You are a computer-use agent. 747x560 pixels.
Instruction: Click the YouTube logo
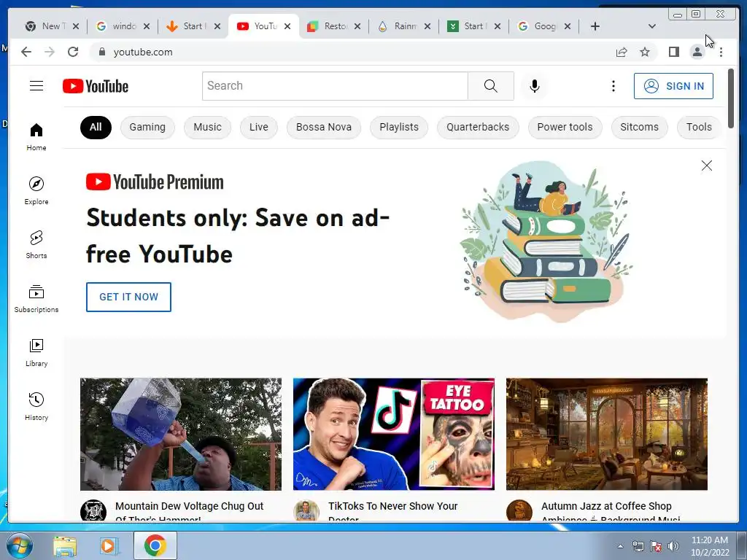pyautogui.click(x=96, y=86)
